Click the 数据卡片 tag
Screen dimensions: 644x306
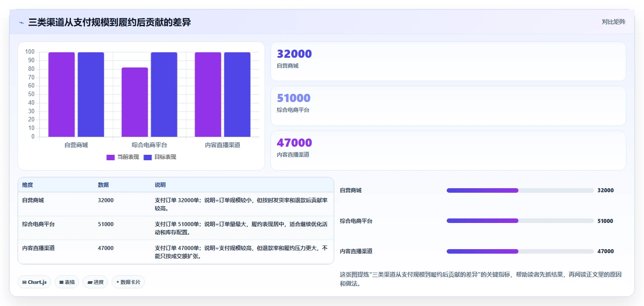[x=128, y=282]
